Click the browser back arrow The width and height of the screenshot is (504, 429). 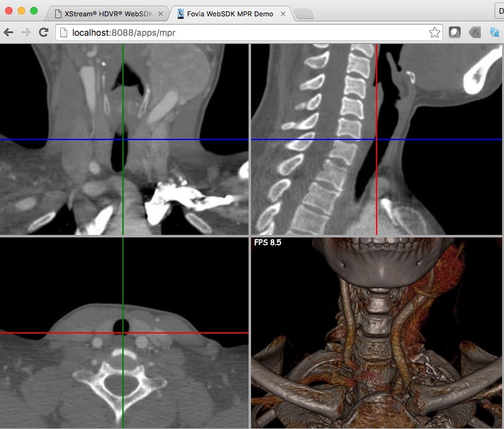point(9,33)
